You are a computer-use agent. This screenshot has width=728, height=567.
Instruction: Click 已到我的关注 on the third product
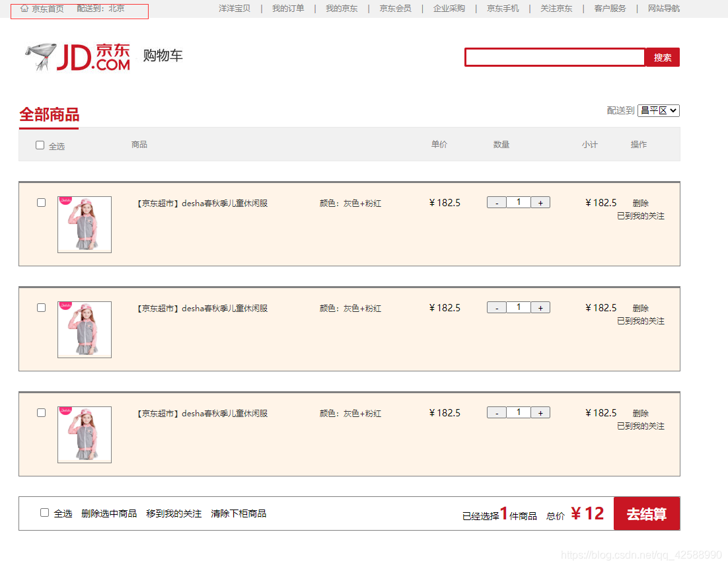641,426
